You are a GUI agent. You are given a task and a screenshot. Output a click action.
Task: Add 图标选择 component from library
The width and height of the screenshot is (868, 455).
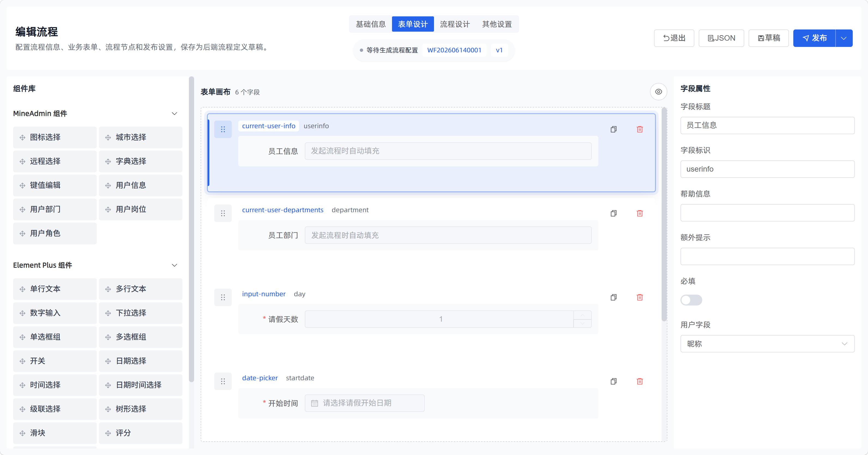pos(55,137)
